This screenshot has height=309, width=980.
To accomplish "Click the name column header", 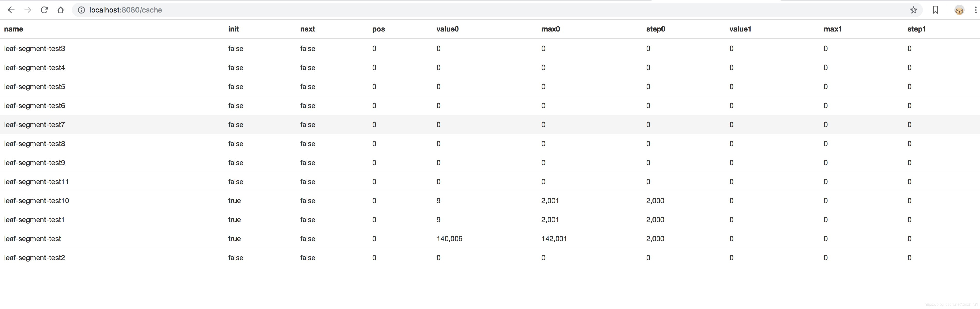I will (14, 29).
